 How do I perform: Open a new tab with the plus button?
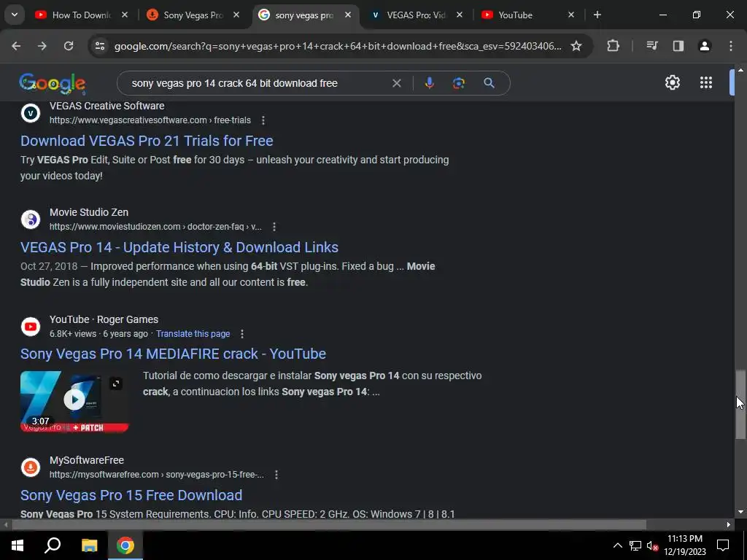597,15
